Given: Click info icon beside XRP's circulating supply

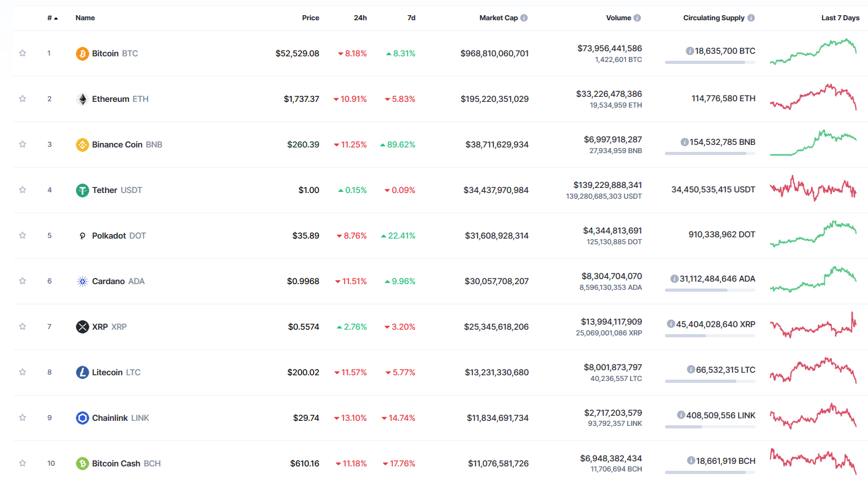Looking at the screenshot, I should point(671,324).
